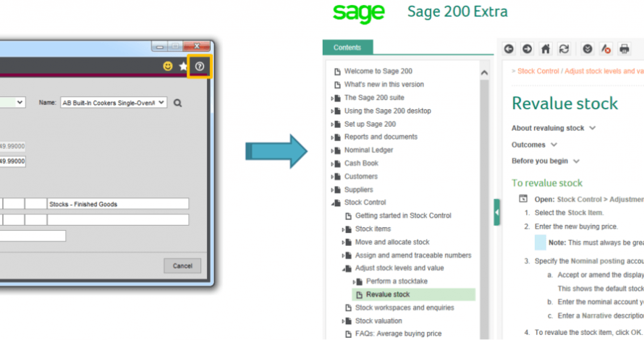Expand the Stock items node
The width and height of the screenshot is (644, 340).
(344, 229)
